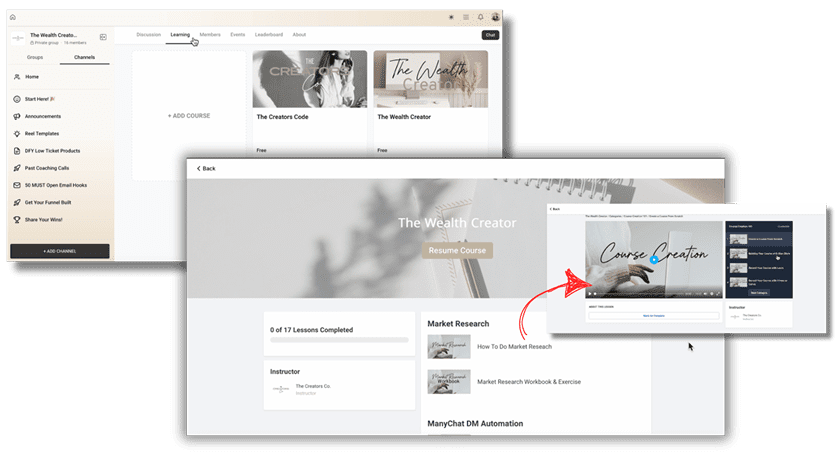
Task: Select the Channels sidebar tab
Action: click(x=84, y=57)
